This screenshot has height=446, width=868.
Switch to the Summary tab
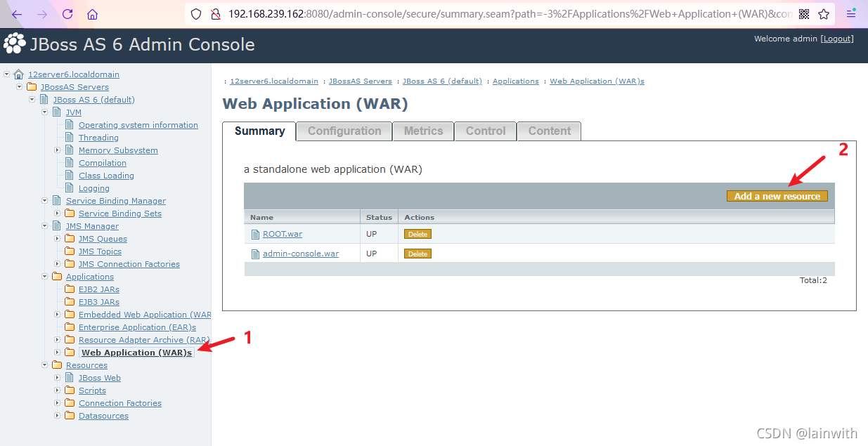259,131
